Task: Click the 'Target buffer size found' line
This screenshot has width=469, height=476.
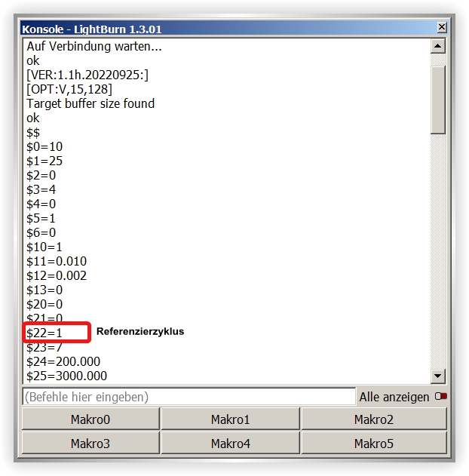Action: (90, 103)
